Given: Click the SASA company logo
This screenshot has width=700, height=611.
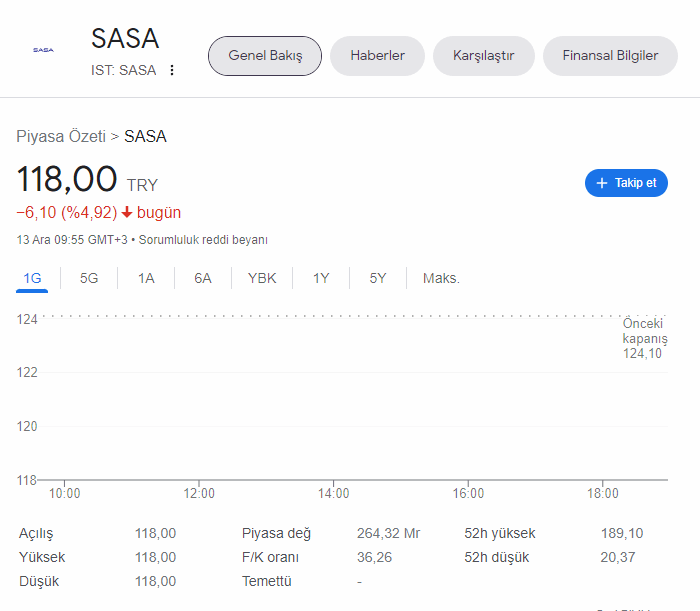Looking at the screenshot, I should pyautogui.click(x=43, y=50).
